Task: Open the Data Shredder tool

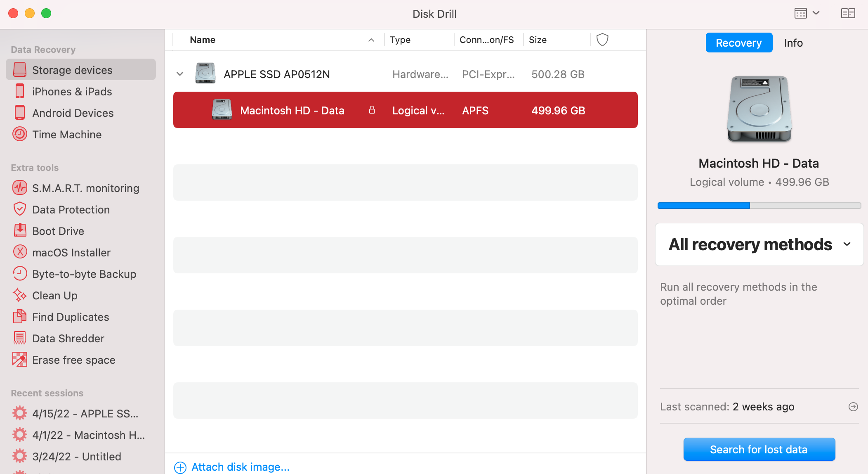Action: 68,338
